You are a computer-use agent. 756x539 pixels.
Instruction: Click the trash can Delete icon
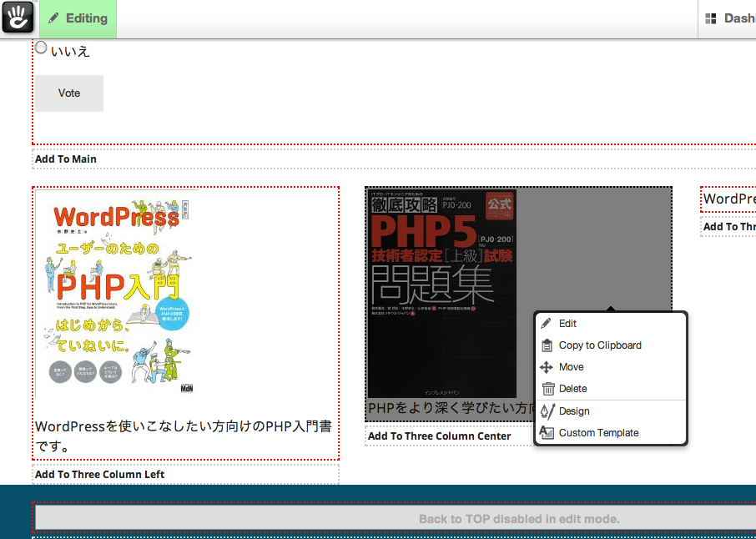click(x=548, y=389)
